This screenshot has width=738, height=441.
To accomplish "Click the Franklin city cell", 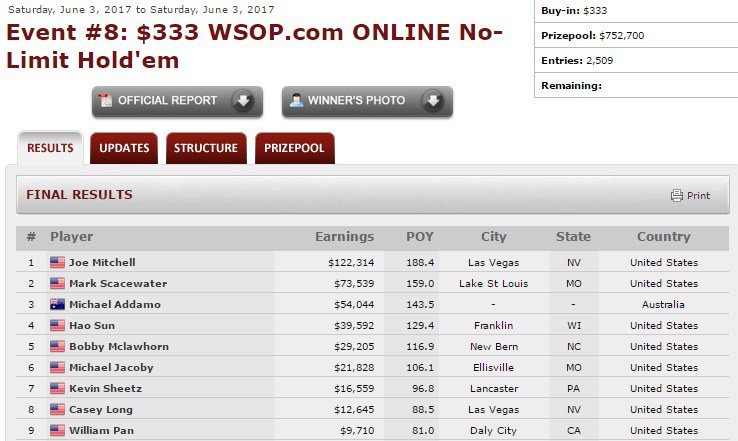I will point(494,326).
